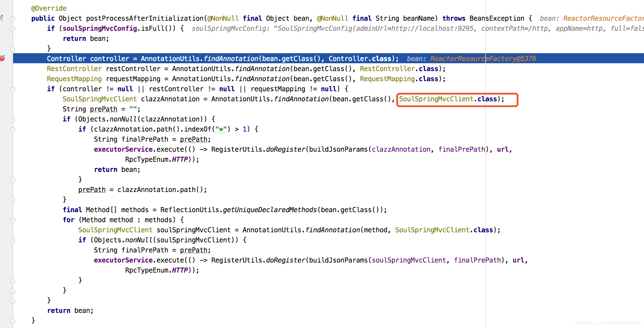Image resolution: width=644 pixels, height=328 pixels.
Task: Click the first RpcTypeEnum.HTTP constant
Action: tap(157, 160)
